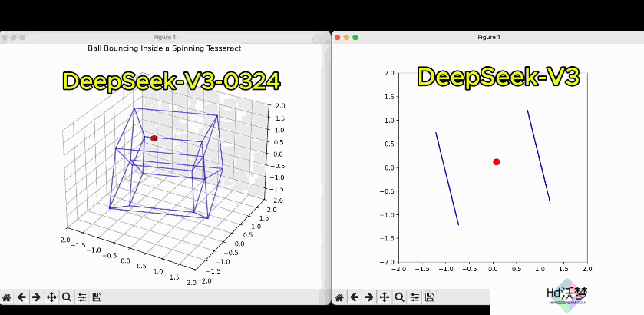
Task: Click Back arrow in right DeepSeek-V3 window toolbar
Action: 355,297
